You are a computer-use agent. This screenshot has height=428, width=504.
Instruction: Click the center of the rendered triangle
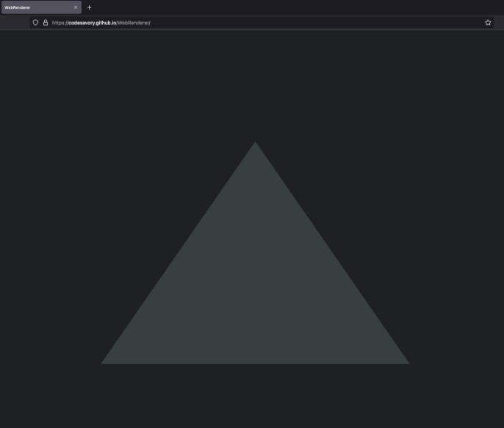pos(255,290)
